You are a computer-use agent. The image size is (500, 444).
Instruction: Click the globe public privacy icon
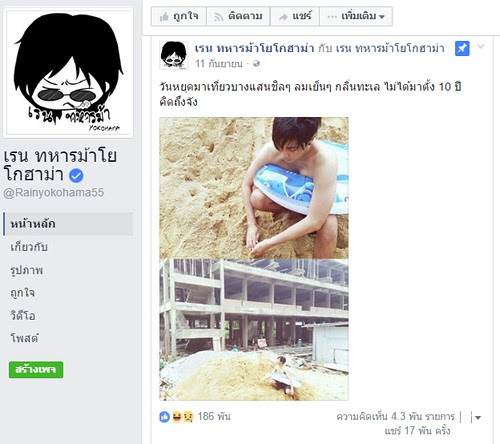tap(256, 63)
